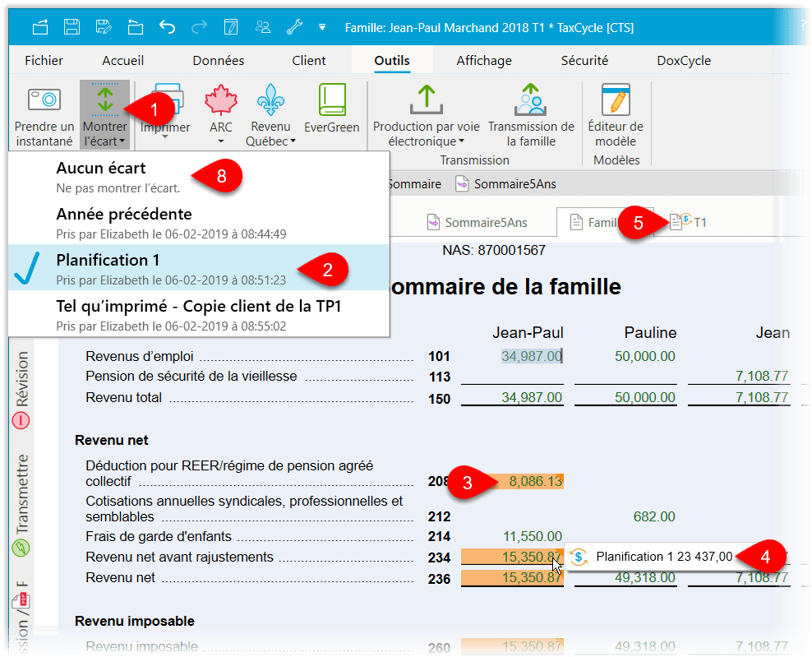Click Jean-Paul's line 234 value 15,350.87
Viewport: 812px width, 657px height.
coord(512,557)
